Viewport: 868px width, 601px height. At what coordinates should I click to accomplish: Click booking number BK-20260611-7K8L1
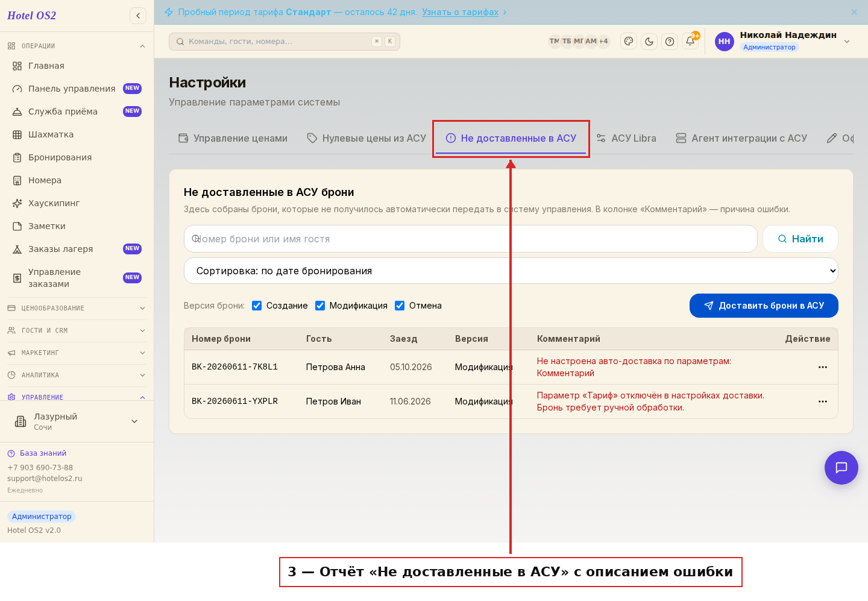(234, 367)
